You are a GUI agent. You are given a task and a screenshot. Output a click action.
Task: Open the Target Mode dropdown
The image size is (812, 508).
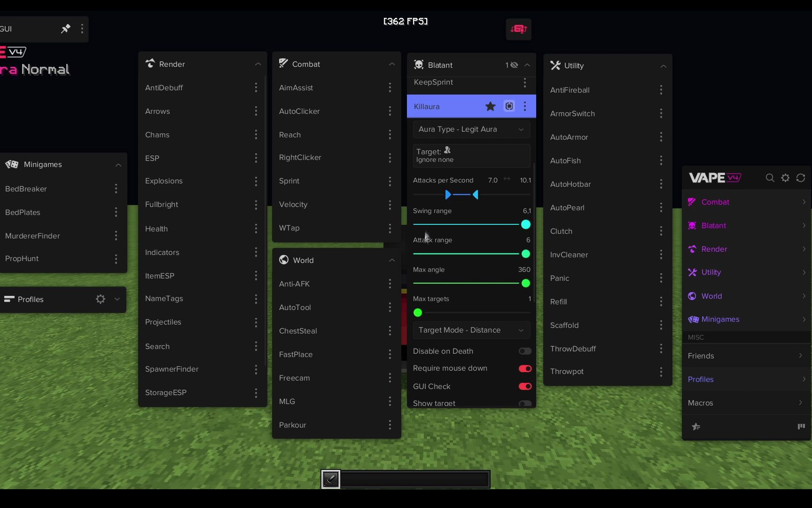click(x=471, y=330)
